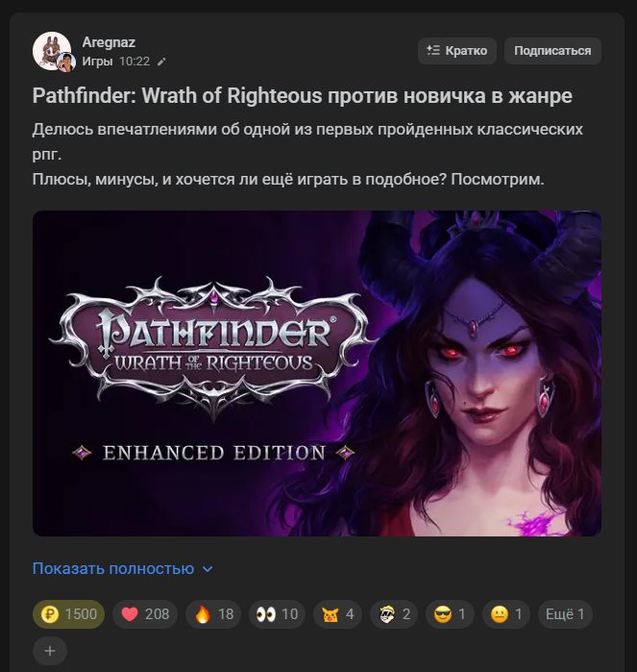Screen dimensions: 637x672
Task: Click the small subsite avatar badge
Action: tap(67, 62)
